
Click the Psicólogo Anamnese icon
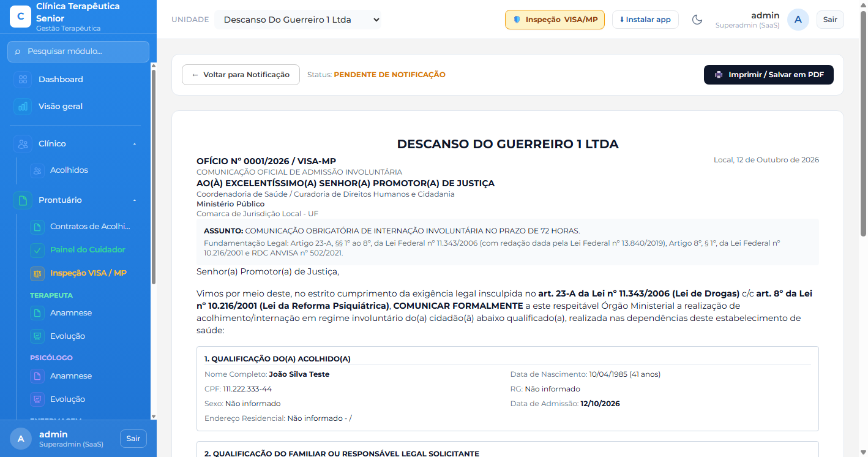point(37,376)
